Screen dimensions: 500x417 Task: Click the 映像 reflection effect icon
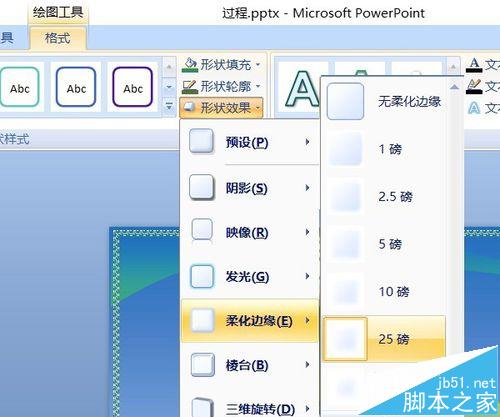202,231
